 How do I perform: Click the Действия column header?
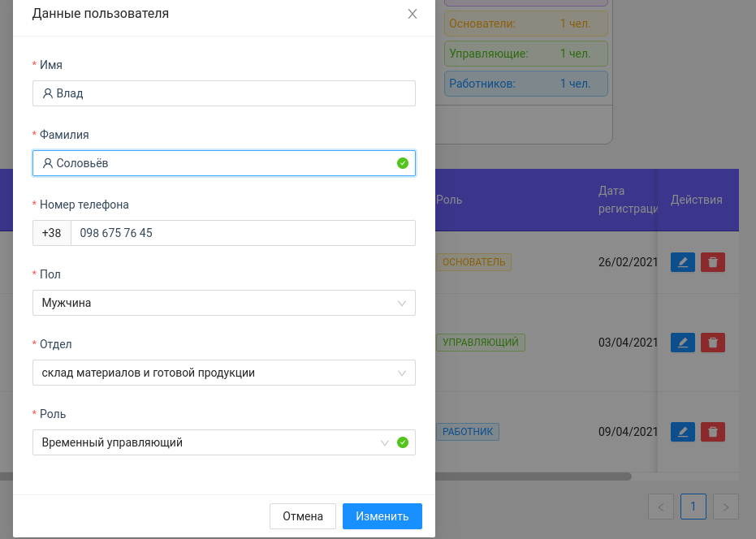point(696,200)
